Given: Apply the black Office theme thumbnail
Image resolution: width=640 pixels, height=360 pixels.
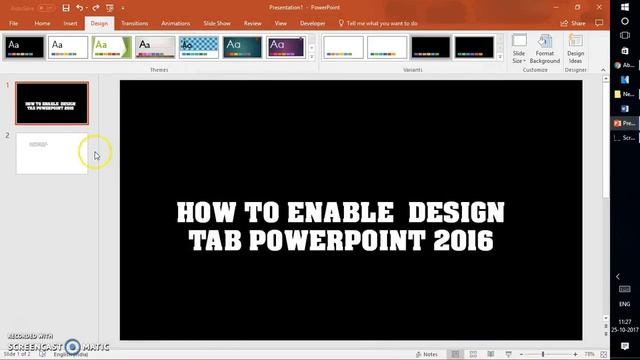Looking at the screenshot, I should (x=24, y=47).
